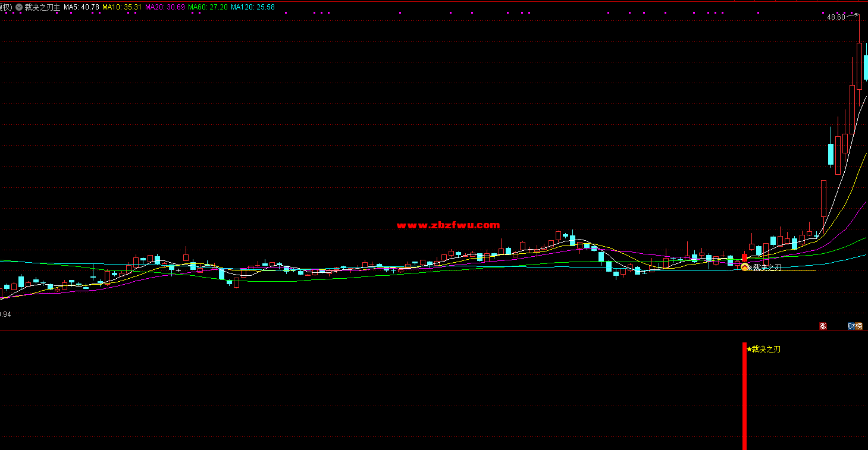The width and height of the screenshot is (868, 450).
Task: Select the 裁决之刃主 indicator name
Action: (x=42, y=7)
